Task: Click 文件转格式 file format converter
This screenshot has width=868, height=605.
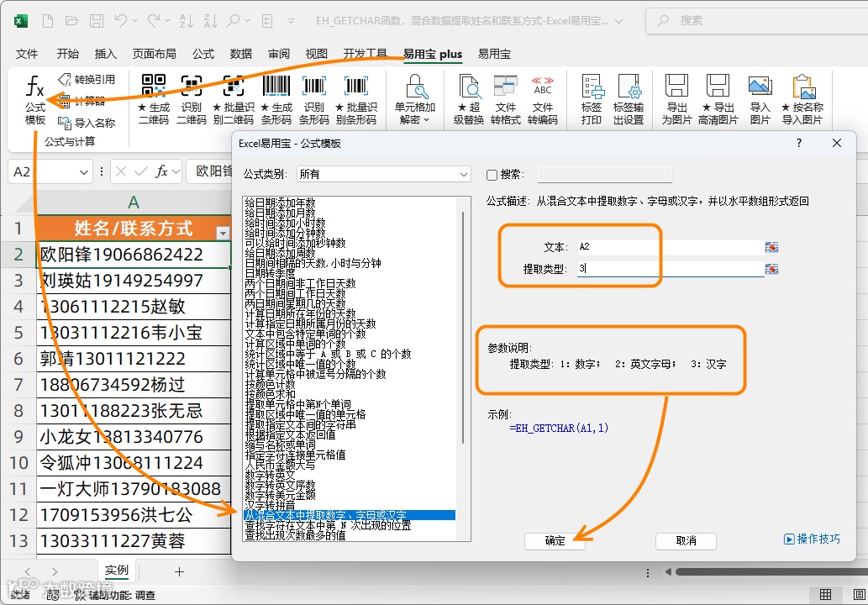Action: (505, 100)
